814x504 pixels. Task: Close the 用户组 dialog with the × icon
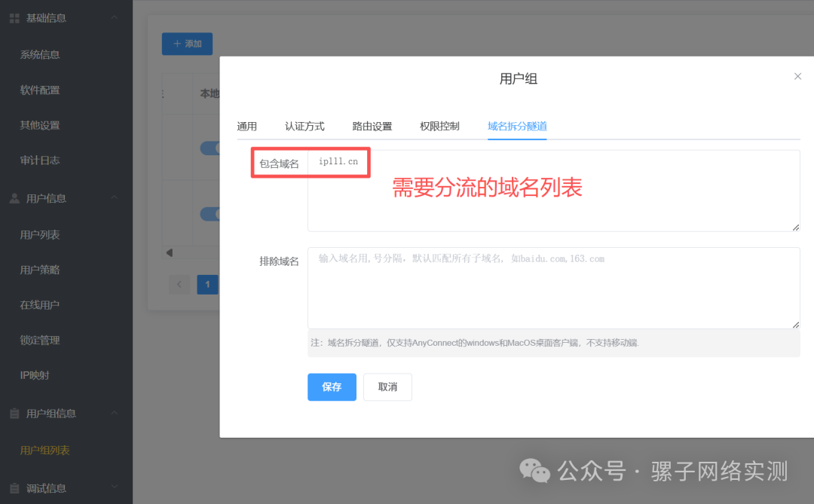[797, 76]
